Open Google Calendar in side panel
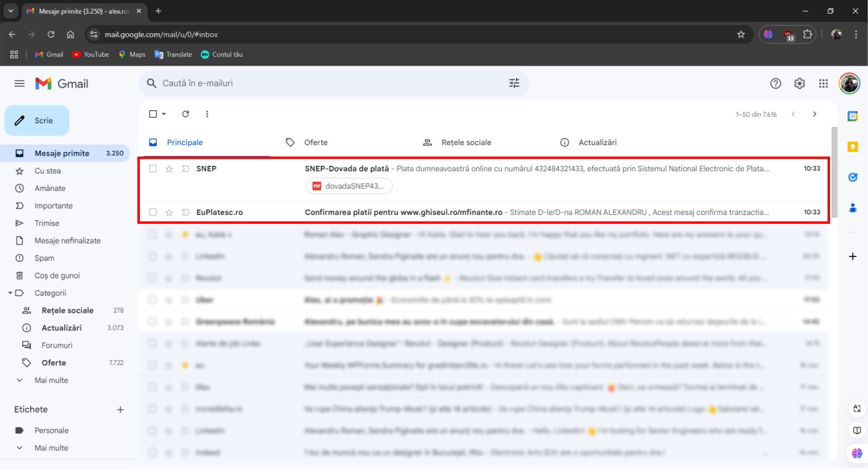This screenshot has height=472, width=868. 853,117
